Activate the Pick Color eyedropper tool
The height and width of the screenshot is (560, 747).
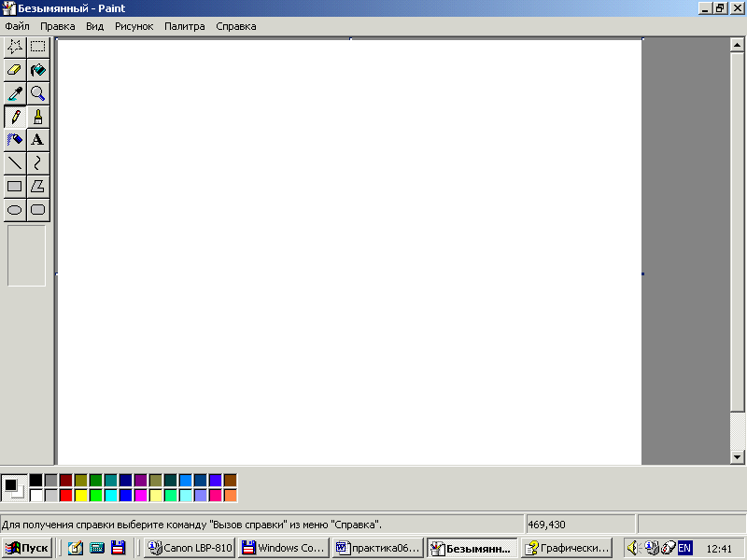tap(15, 93)
